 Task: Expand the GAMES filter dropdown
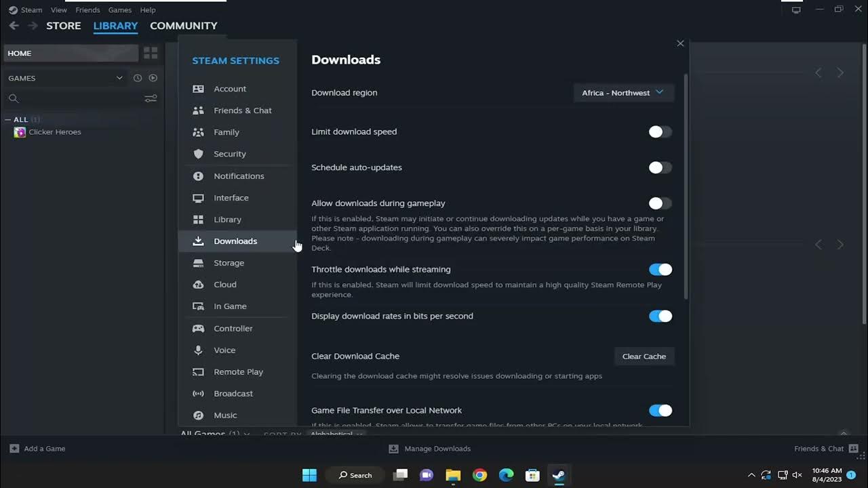119,78
